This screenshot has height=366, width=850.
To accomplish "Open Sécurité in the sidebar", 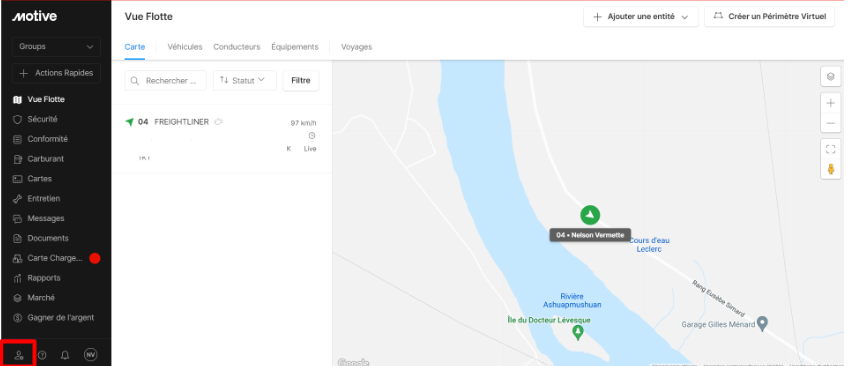I will (42, 119).
